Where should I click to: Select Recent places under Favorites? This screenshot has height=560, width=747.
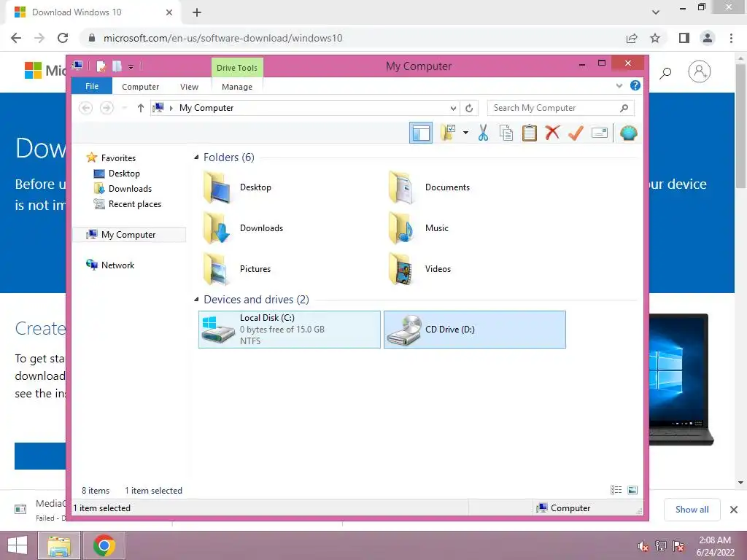[135, 204]
